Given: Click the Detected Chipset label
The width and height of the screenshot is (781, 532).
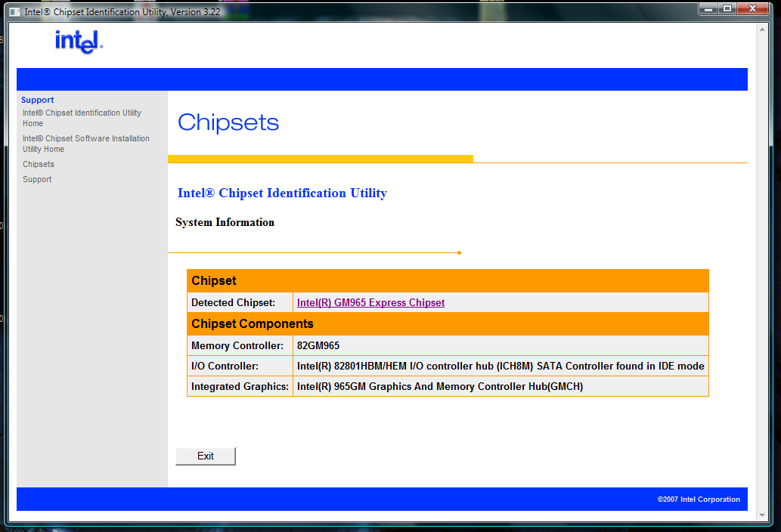Looking at the screenshot, I should (x=233, y=302).
